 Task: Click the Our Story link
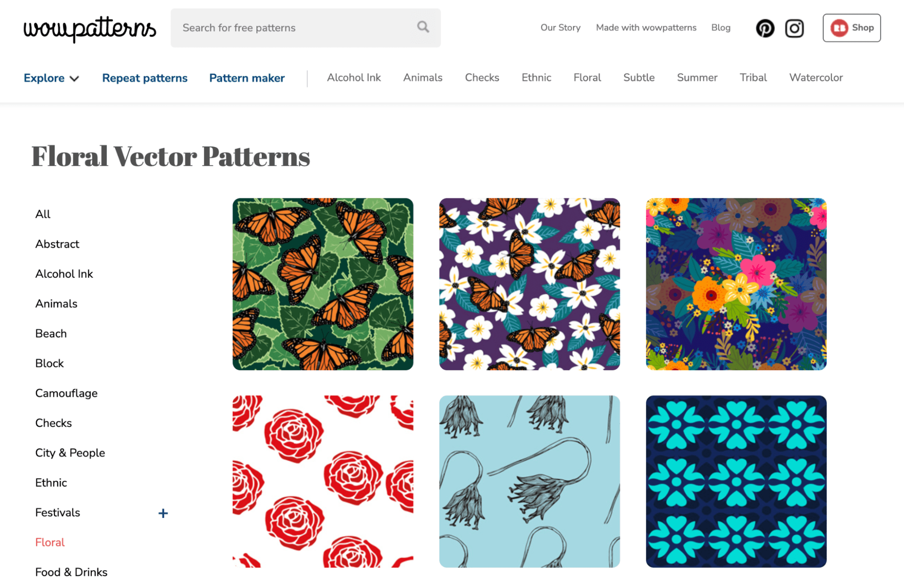[x=560, y=28]
